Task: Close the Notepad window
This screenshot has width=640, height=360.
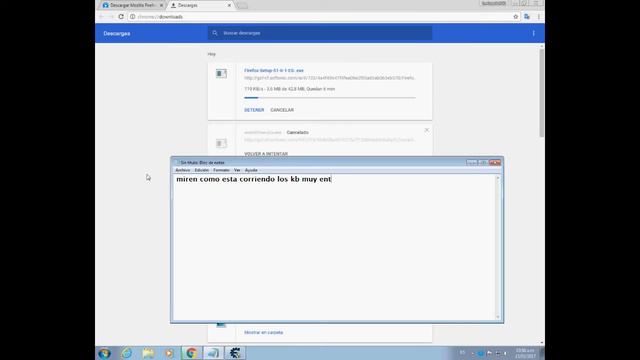Action: point(495,162)
